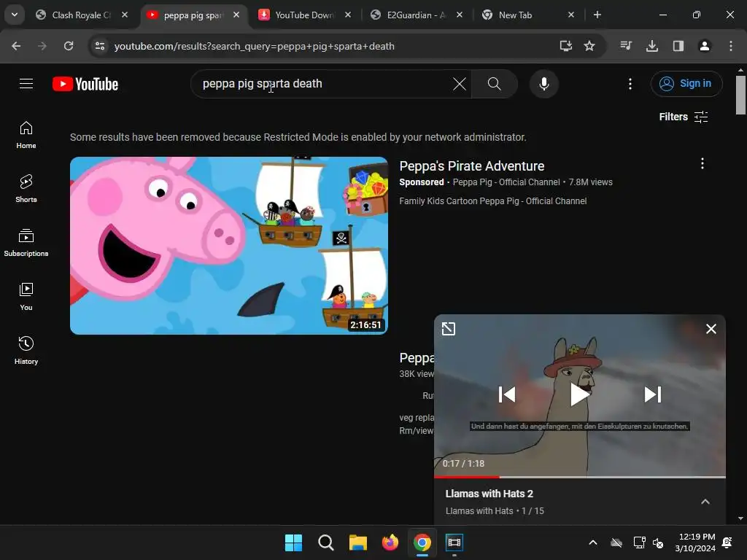Open Chrome's three-dot menu
The image size is (747, 560).
point(730,46)
